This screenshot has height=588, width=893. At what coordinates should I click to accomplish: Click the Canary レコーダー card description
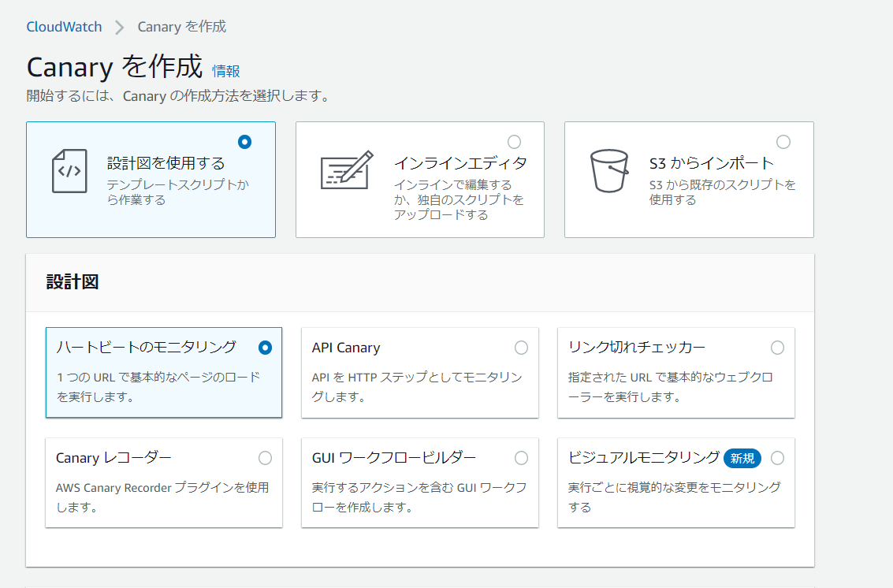tap(162, 497)
